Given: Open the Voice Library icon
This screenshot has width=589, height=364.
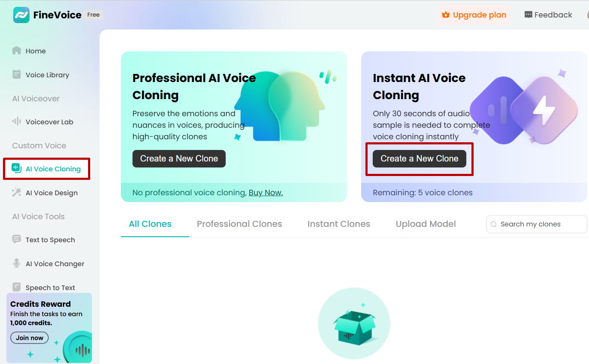Looking at the screenshot, I should pyautogui.click(x=17, y=75).
